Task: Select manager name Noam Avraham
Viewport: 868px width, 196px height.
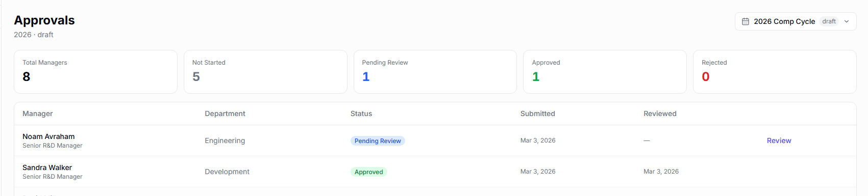Action: click(x=48, y=136)
